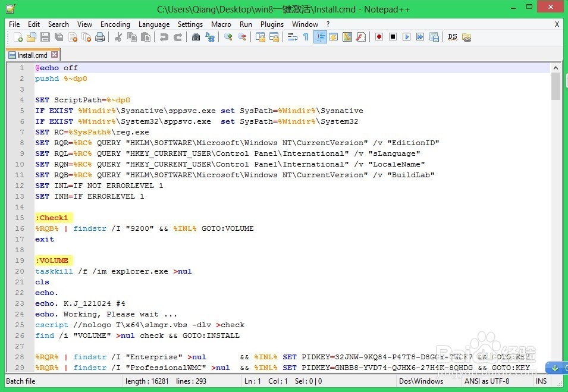Open the Settings menu
Image resolution: width=568 pixels, height=392 pixels.
click(190, 24)
